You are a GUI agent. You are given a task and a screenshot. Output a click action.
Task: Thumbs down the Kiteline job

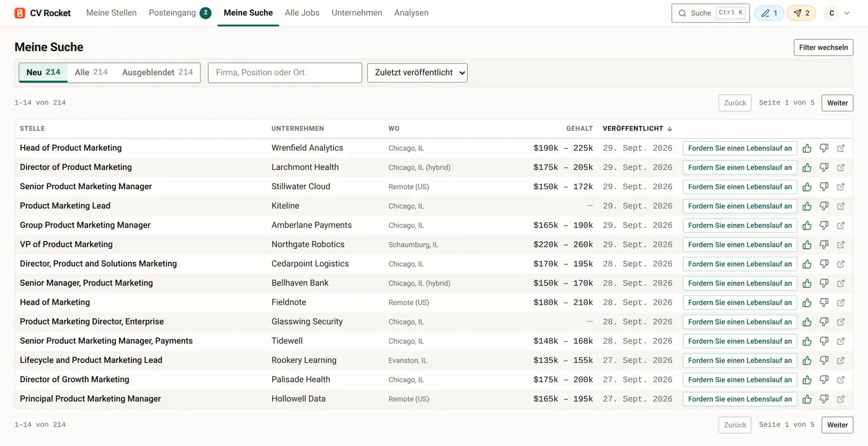coord(824,206)
